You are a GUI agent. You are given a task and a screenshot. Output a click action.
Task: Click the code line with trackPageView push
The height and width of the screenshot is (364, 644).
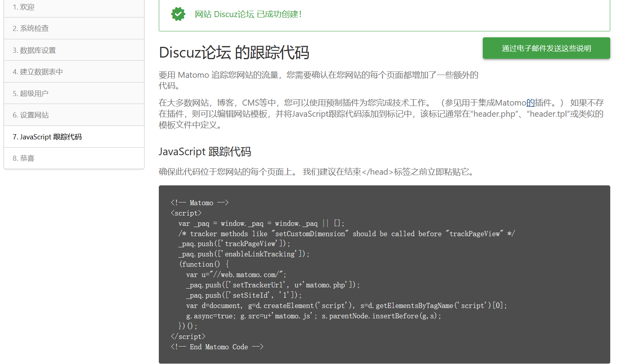[x=234, y=244]
